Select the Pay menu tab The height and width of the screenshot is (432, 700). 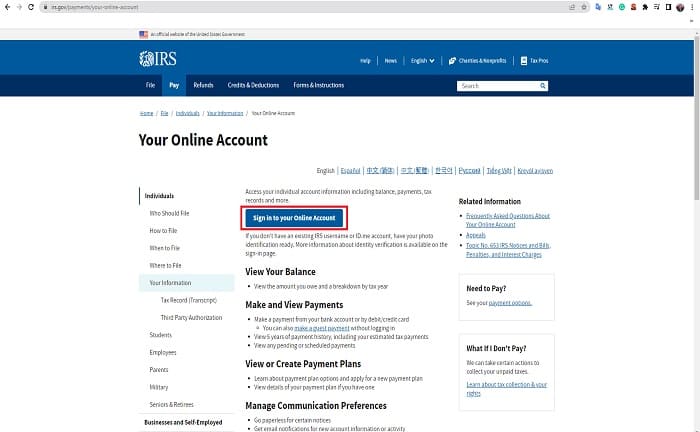(174, 85)
